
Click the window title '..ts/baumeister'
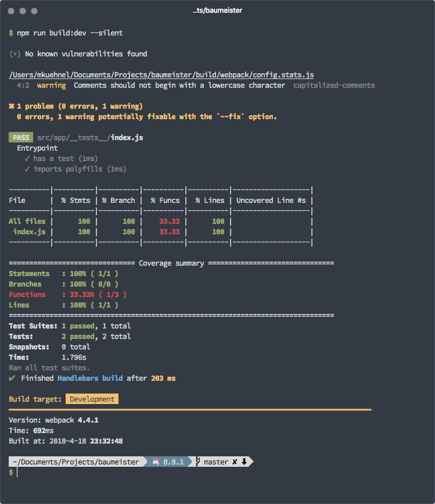click(217, 10)
